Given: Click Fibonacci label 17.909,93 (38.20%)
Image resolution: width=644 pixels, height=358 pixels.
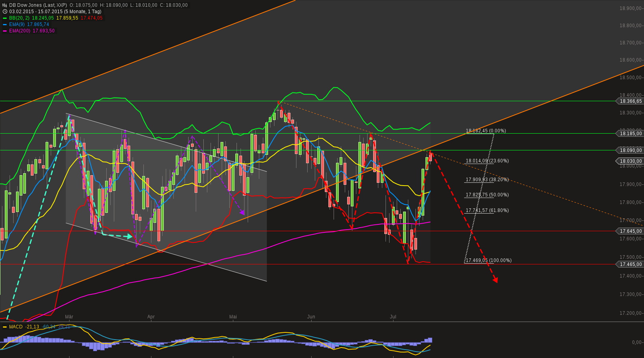Looking at the screenshot, I should 487,180.
